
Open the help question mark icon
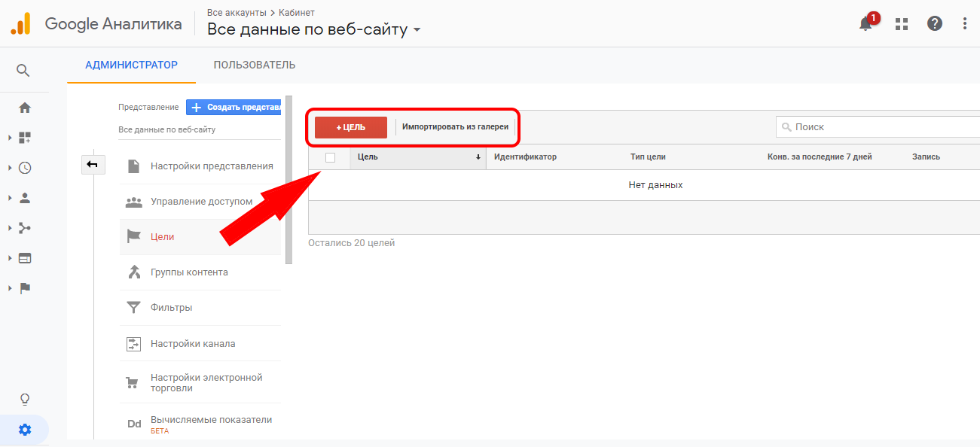[x=935, y=23]
